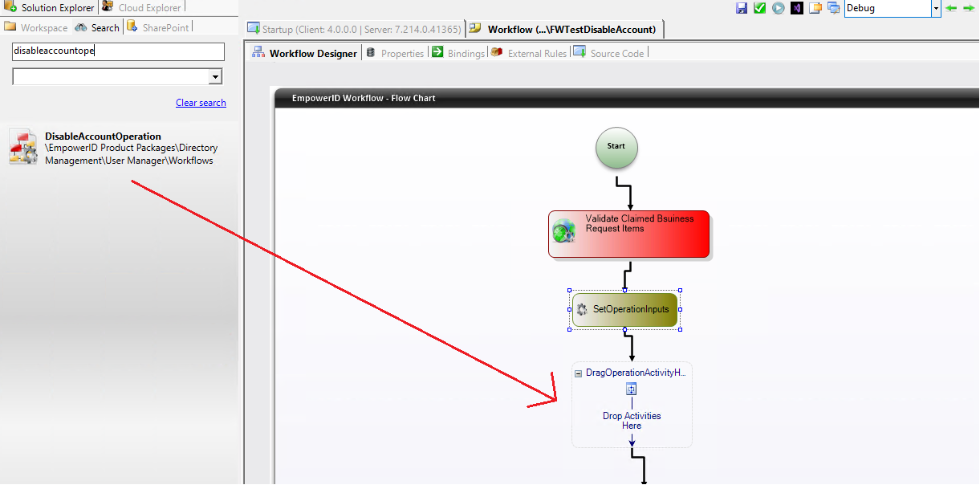Collapse the DragOperationActivityH container
The image size is (980, 489).
pyautogui.click(x=579, y=373)
